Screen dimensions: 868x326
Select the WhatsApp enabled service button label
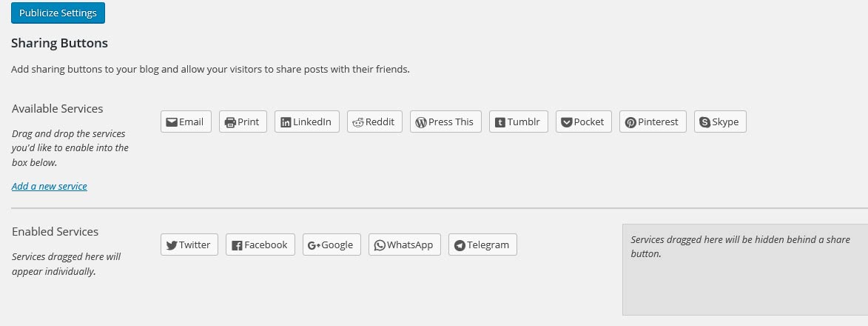[410, 245]
